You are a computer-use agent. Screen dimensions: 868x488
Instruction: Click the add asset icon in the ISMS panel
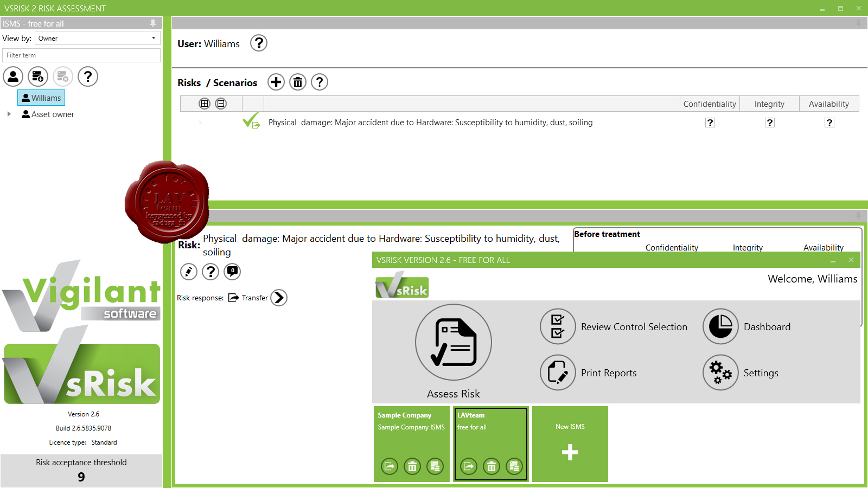coord(38,76)
